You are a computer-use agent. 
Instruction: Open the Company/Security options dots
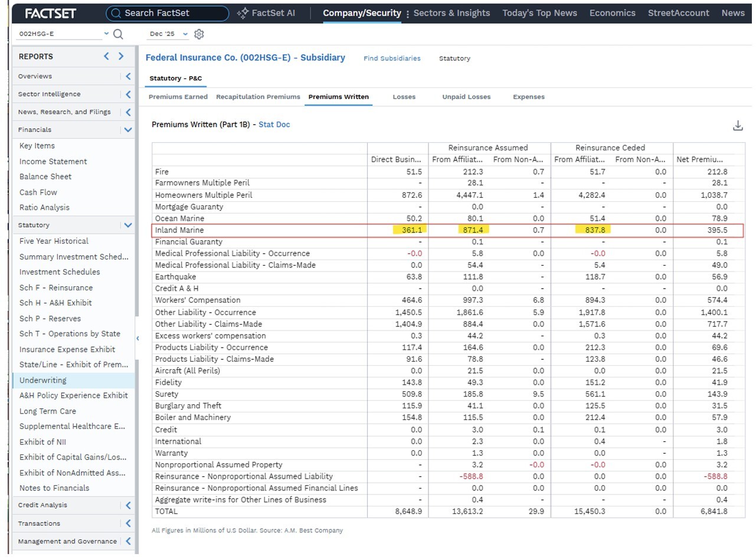coord(407,14)
